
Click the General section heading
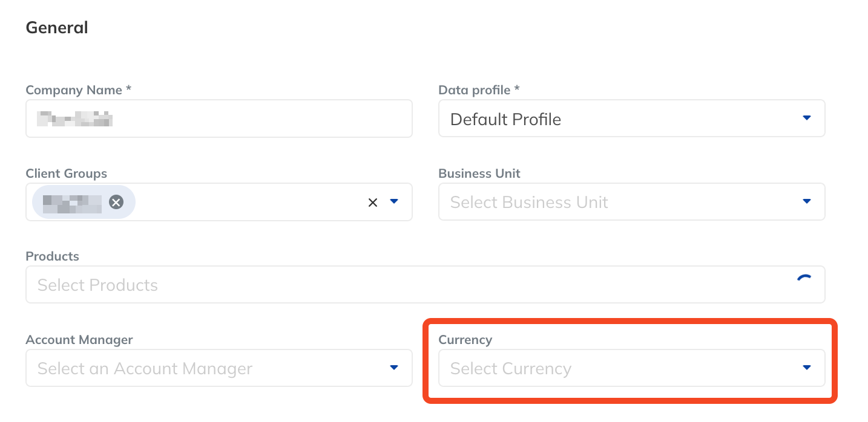(57, 28)
